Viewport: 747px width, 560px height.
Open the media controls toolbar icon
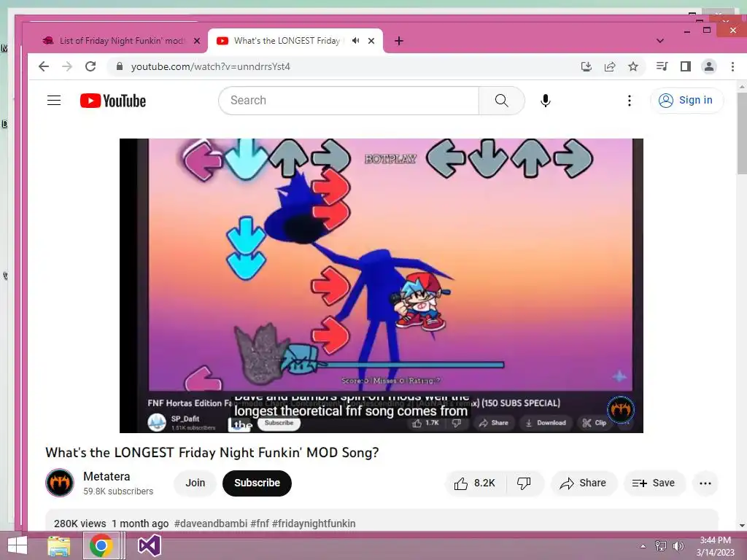662,66
